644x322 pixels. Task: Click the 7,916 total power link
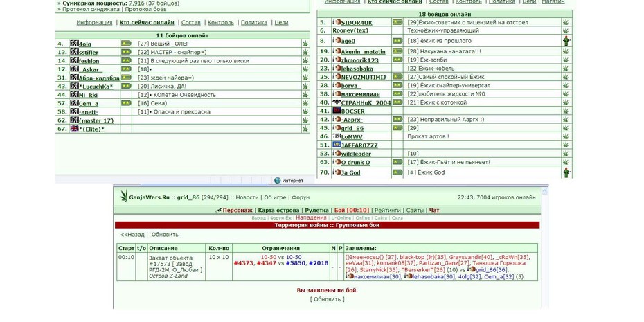136,3
